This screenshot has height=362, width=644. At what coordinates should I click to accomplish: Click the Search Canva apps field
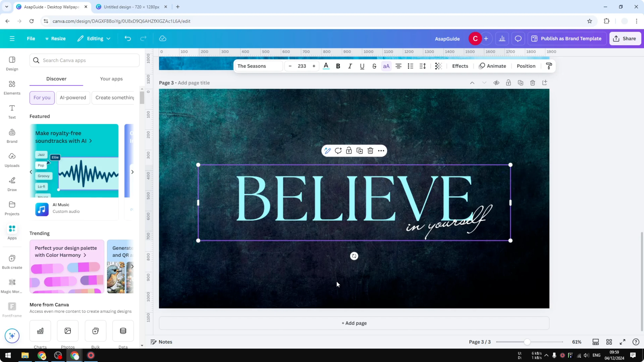(x=85, y=60)
